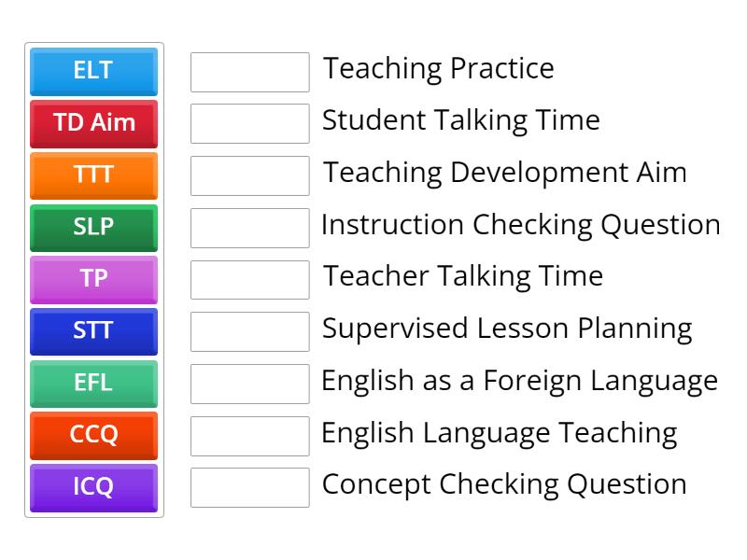Click the empty box beside Teaching Practice
The height and width of the screenshot is (560, 747).
(249, 72)
